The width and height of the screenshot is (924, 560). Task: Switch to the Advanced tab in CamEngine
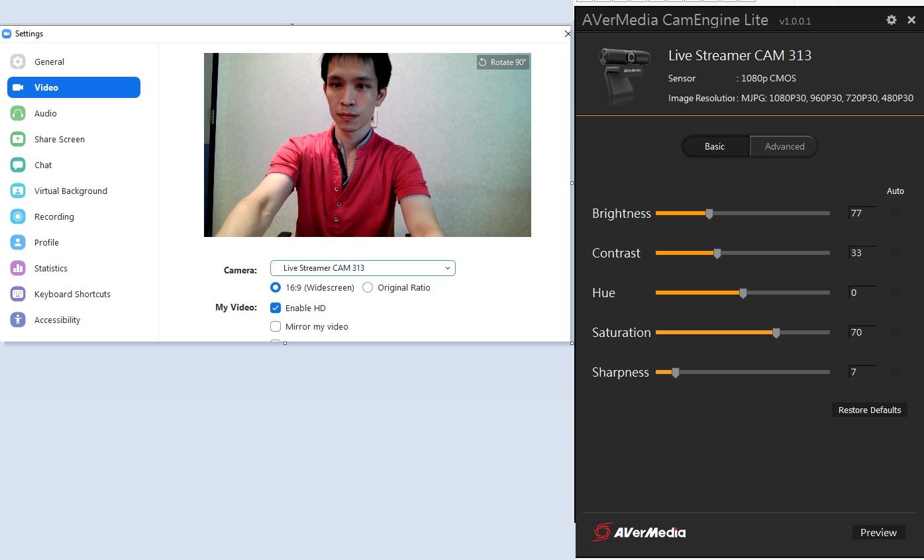[784, 146]
